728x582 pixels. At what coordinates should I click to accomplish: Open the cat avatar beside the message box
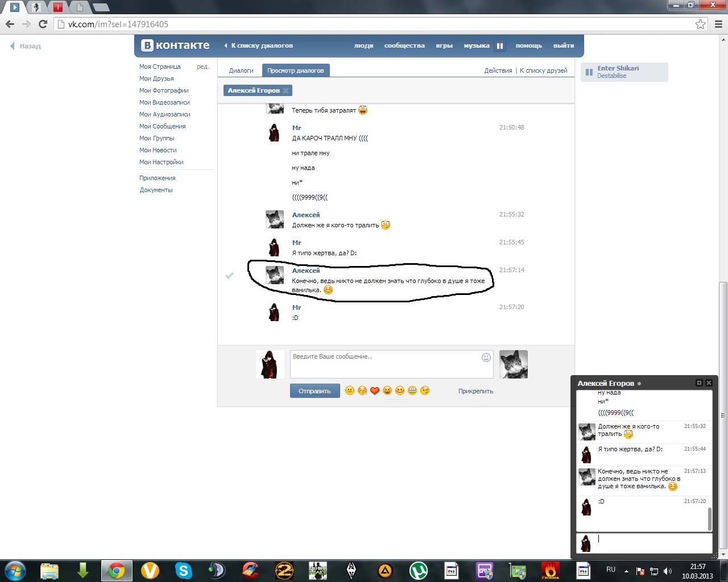pos(514,364)
